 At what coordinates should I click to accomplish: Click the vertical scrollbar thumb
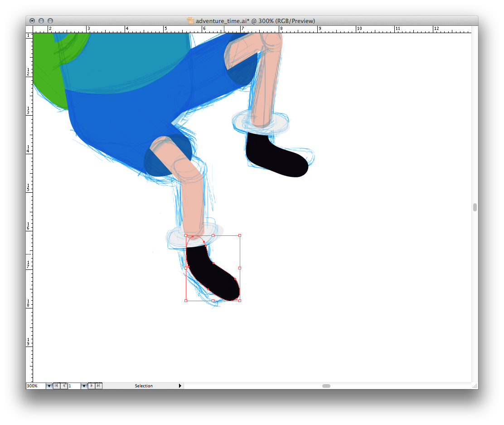coord(475,207)
